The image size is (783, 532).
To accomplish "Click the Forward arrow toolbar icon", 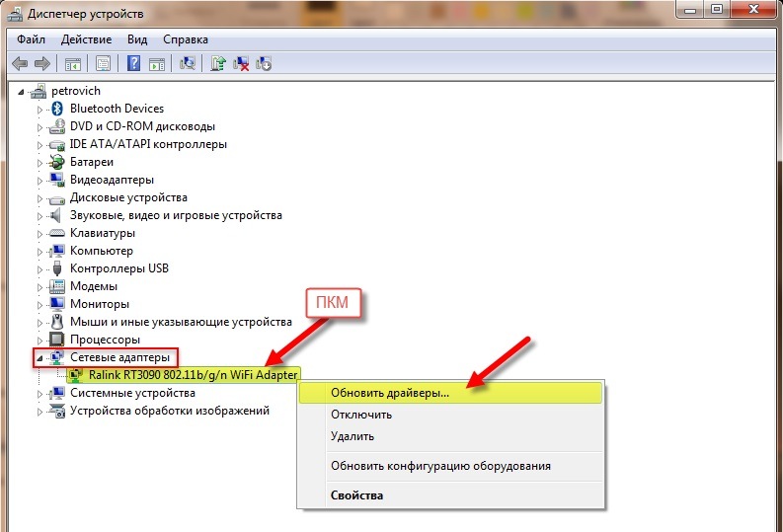I will [x=41, y=63].
